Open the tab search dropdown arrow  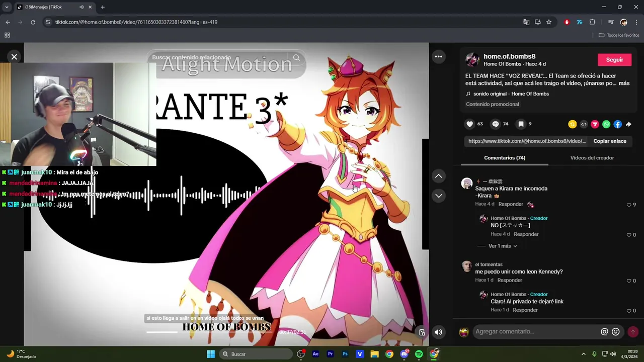click(x=7, y=7)
